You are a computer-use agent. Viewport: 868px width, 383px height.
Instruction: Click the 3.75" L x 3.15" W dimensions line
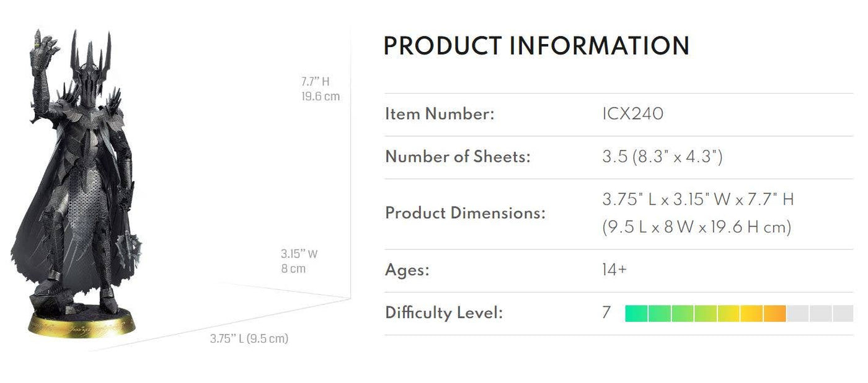[x=698, y=200]
